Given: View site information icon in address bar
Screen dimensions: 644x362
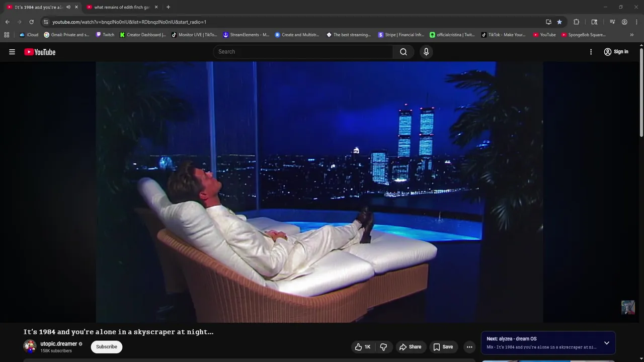Looking at the screenshot, I should point(46,22).
